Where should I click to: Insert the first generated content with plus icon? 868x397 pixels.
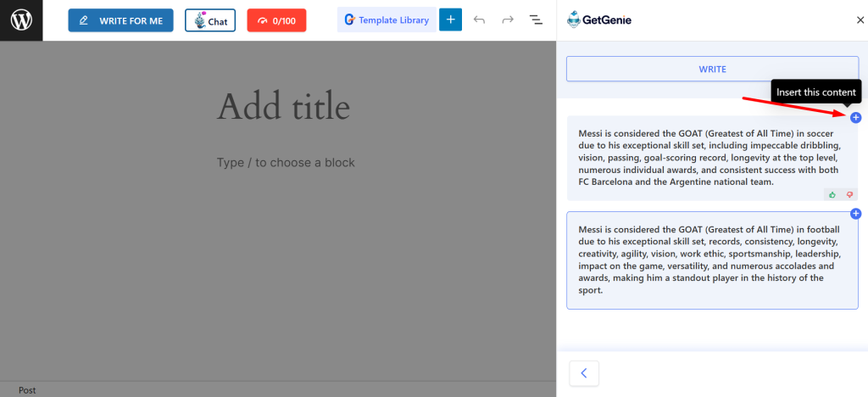point(855,117)
